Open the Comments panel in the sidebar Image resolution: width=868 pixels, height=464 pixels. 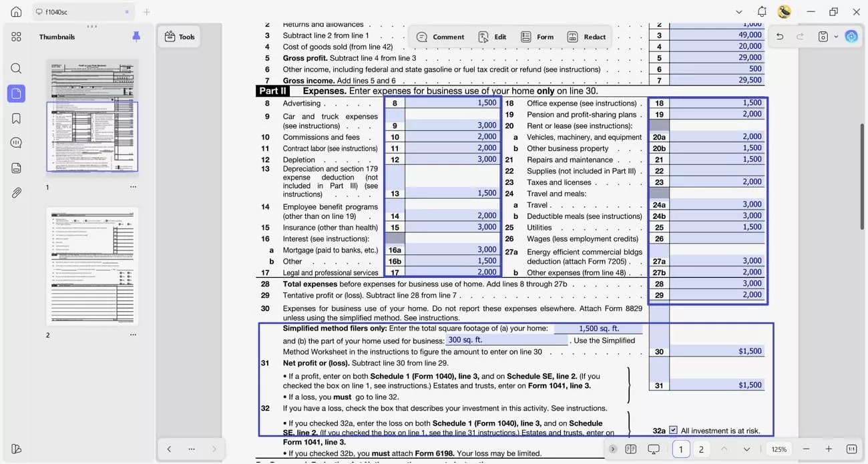click(16, 142)
